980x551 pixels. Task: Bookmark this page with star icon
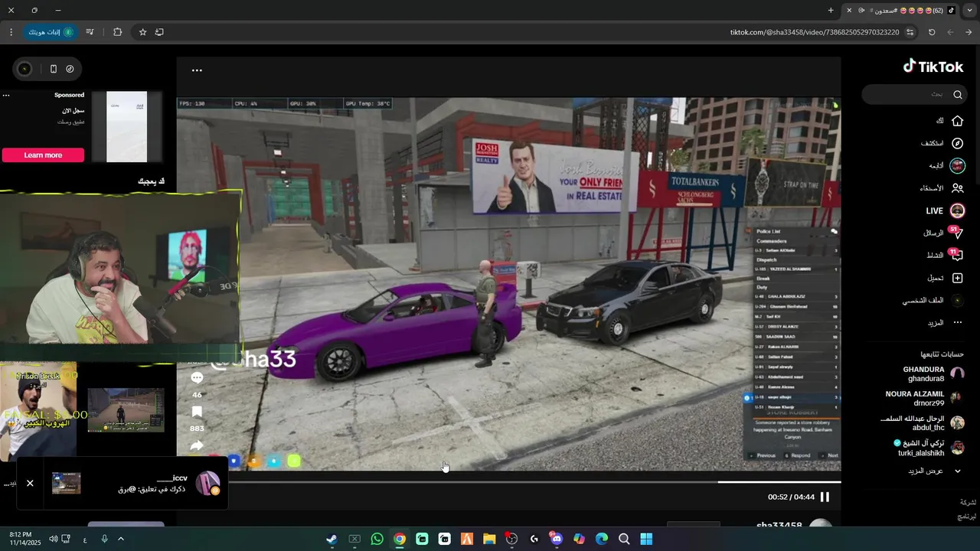(x=142, y=32)
